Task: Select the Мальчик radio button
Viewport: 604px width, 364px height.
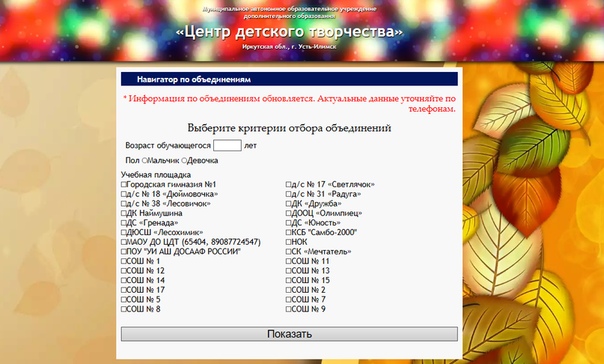Action: [x=144, y=161]
